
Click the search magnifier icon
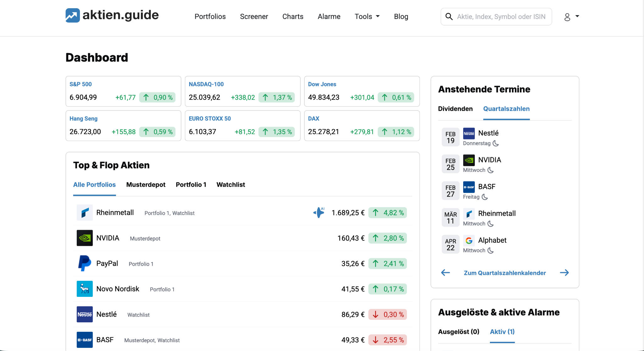tap(449, 17)
